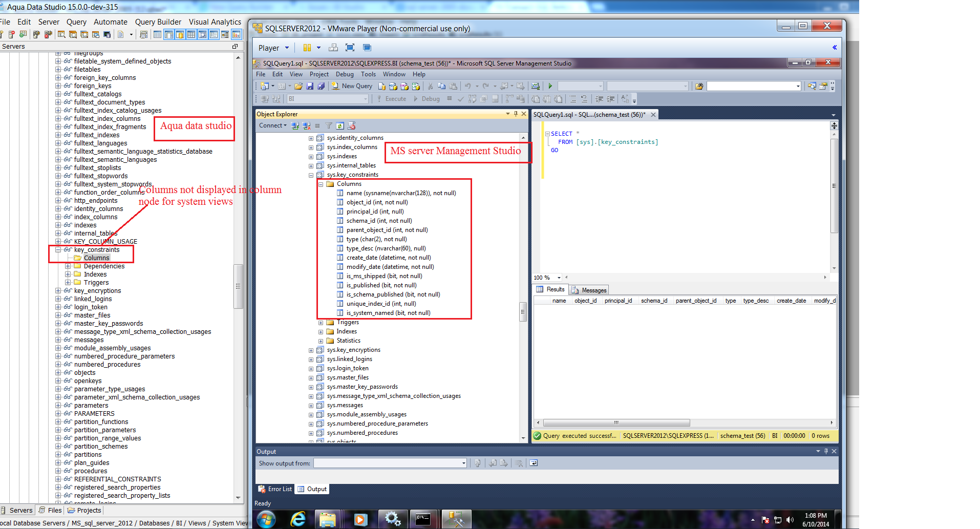The height and width of the screenshot is (529, 980).
Task: Click the VMware Unity mode icon
Action: pyautogui.click(x=367, y=48)
